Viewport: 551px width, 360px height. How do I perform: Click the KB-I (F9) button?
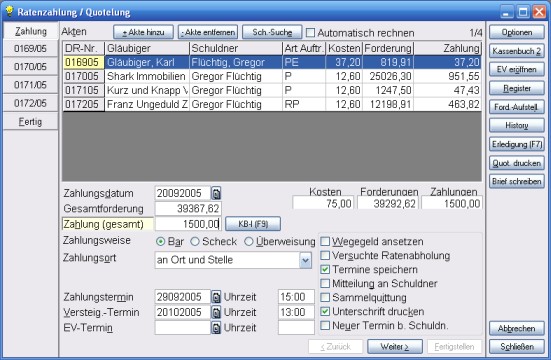(253, 224)
